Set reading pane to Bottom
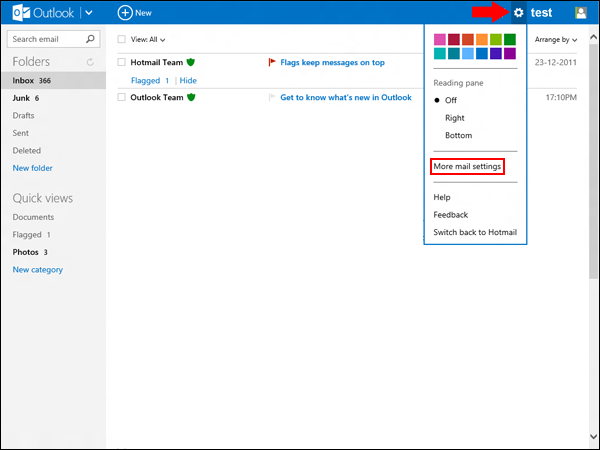The image size is (600, 450). click(x=458, y=135)
